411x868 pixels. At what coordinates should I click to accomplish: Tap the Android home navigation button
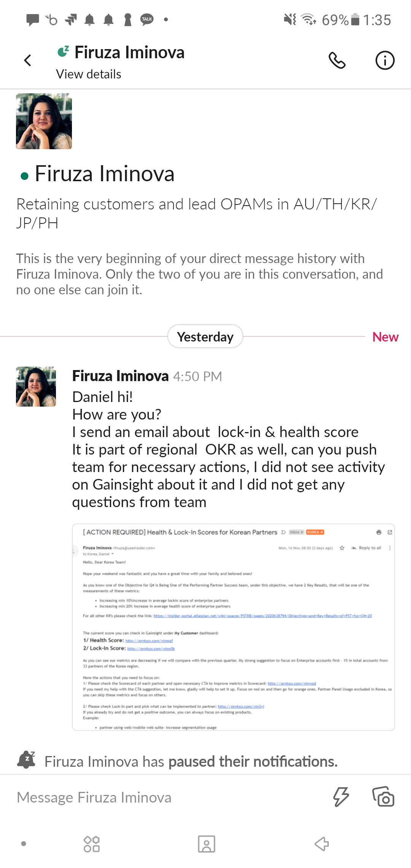(x=206, y=844)
